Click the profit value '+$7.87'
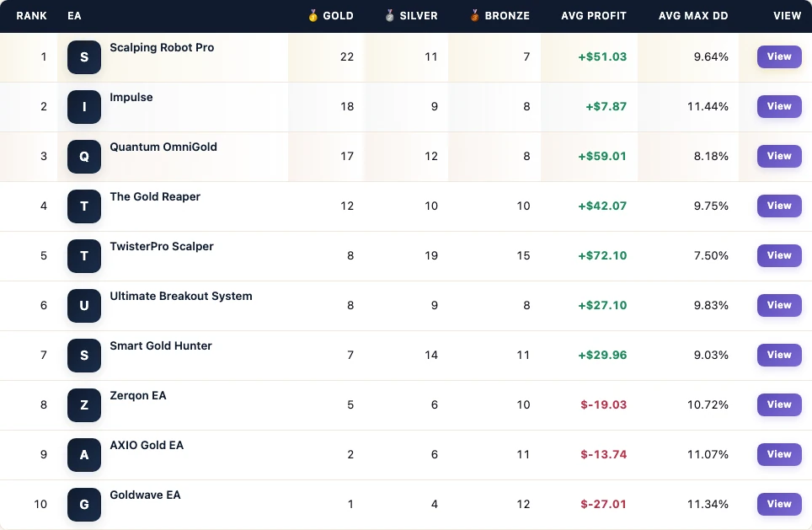The width and height of the screenshot is (812, 530). [606, 107]
